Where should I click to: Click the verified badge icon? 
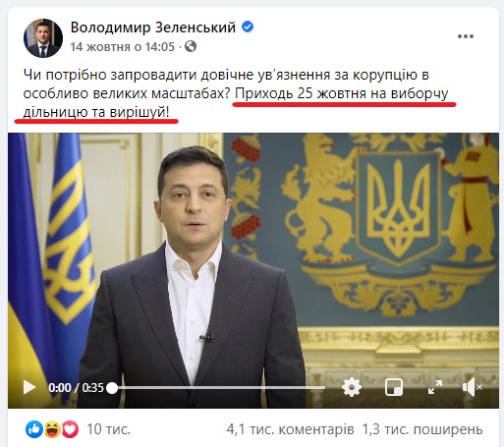248,27
